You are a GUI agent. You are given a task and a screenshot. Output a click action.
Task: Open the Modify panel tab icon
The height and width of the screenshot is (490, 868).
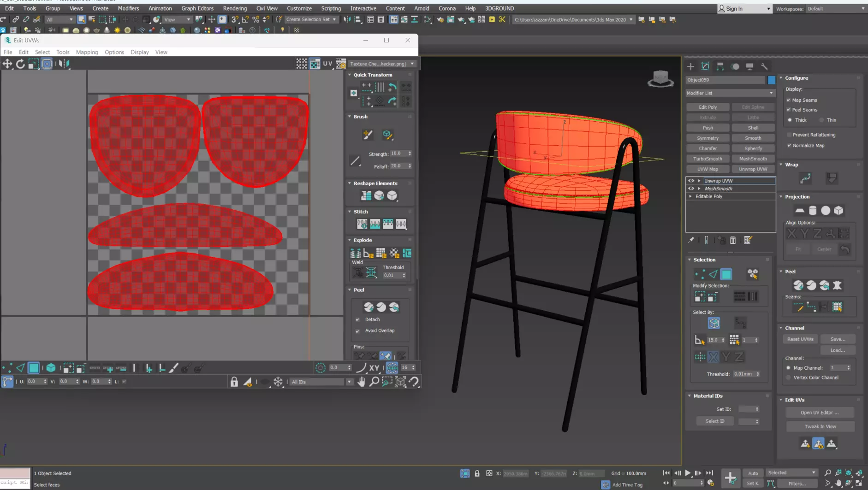(705, 66)
